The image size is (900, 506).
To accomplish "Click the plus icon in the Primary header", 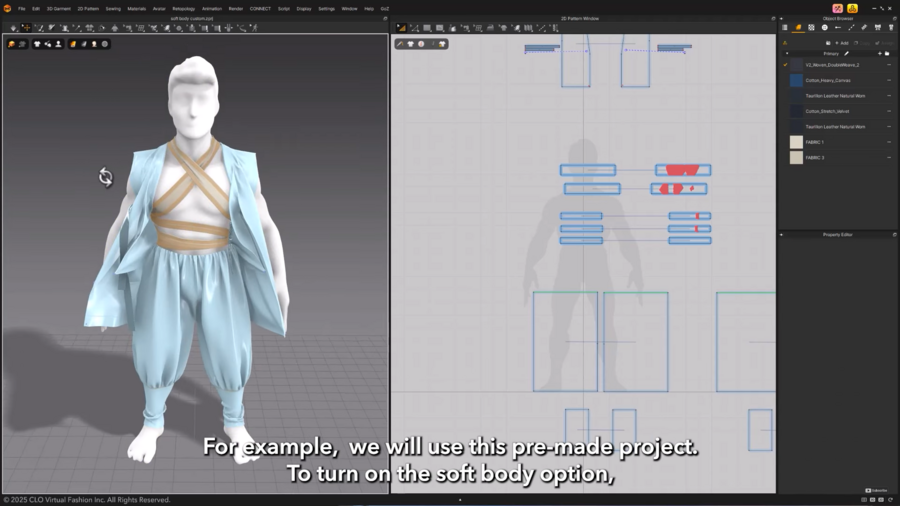I will [880, 53].
